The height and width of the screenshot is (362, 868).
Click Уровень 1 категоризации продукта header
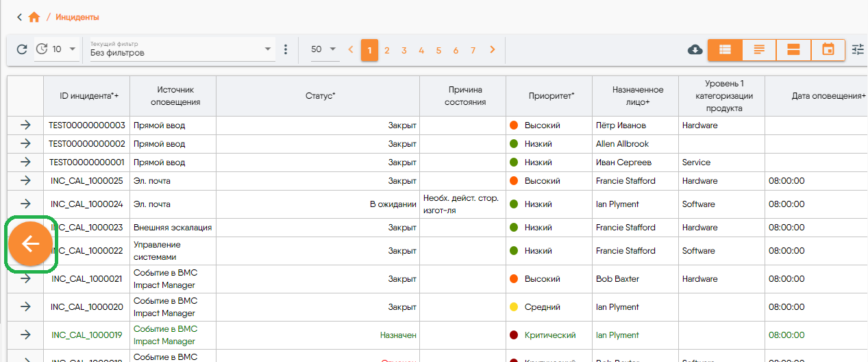click(721, 96)
